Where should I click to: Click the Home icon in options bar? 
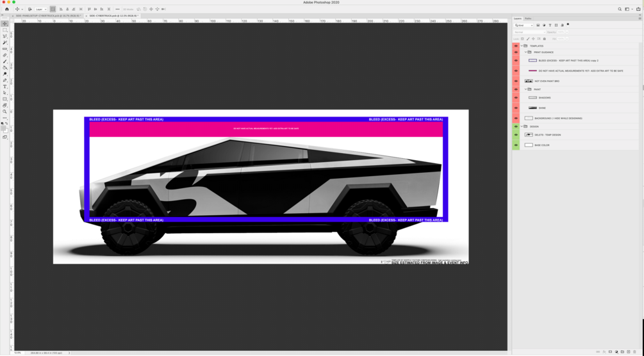click(6, 9)
